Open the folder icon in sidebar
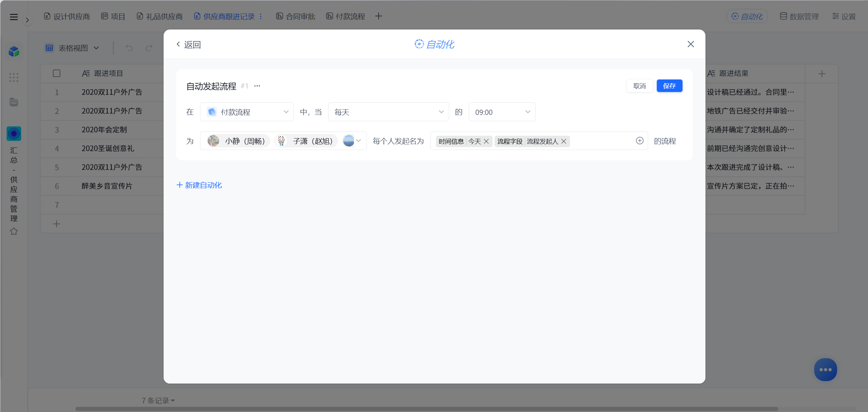The image size is (868, 412). tap(14, 102)
